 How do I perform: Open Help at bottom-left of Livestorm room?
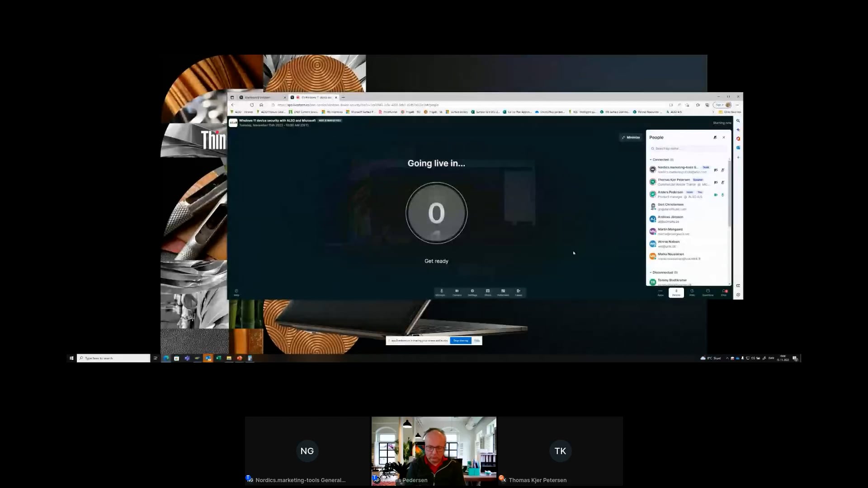click(x=236, y=292)
